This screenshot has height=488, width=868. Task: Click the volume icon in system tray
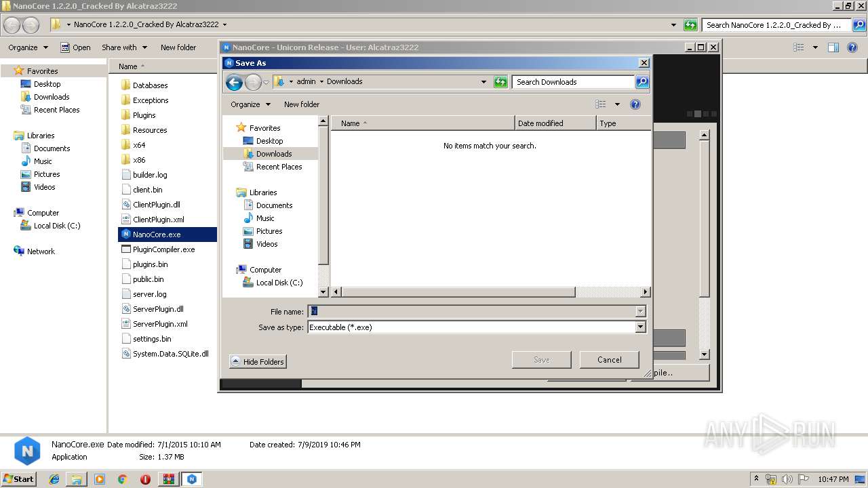coord(787,479)
